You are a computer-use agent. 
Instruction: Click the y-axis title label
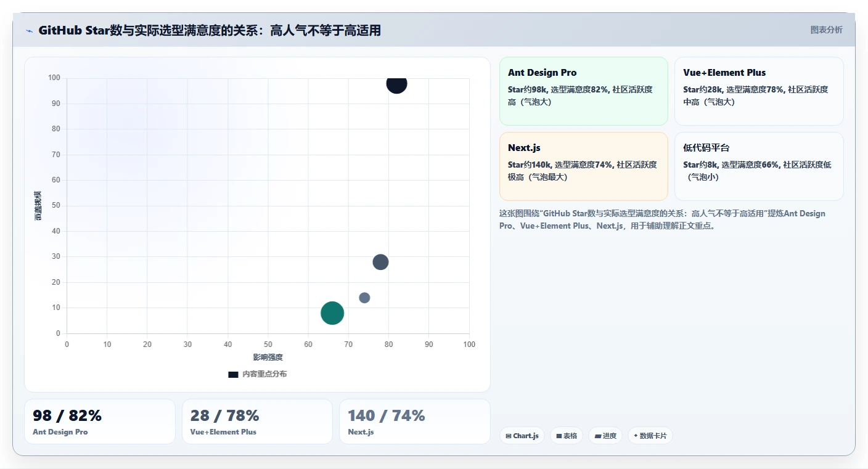(x=38, y=206)
